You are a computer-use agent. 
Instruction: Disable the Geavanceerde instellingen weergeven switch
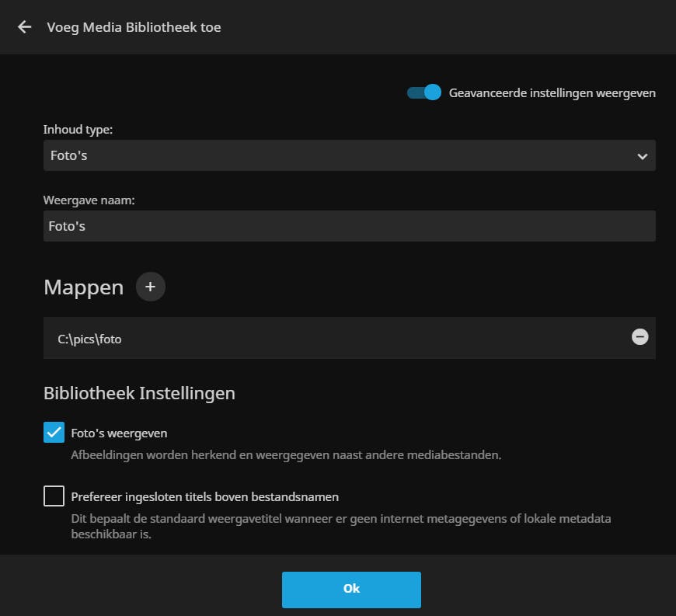pos(424,93)
